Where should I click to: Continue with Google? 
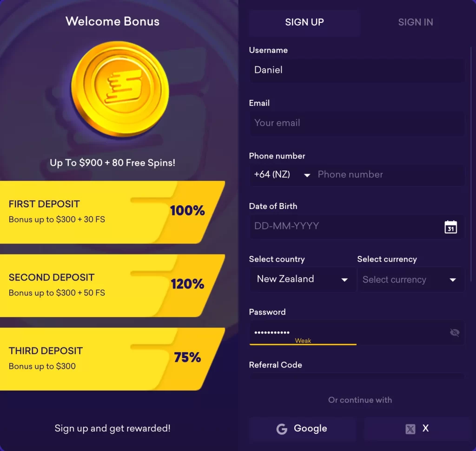coord(302,429)
